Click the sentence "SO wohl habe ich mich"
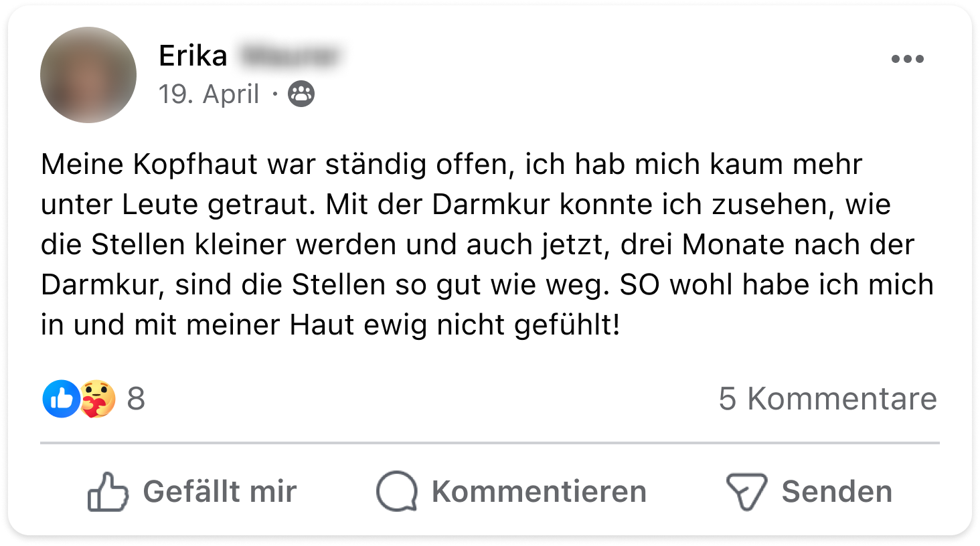The image size is (980, 546). click(x=777, y=285)
